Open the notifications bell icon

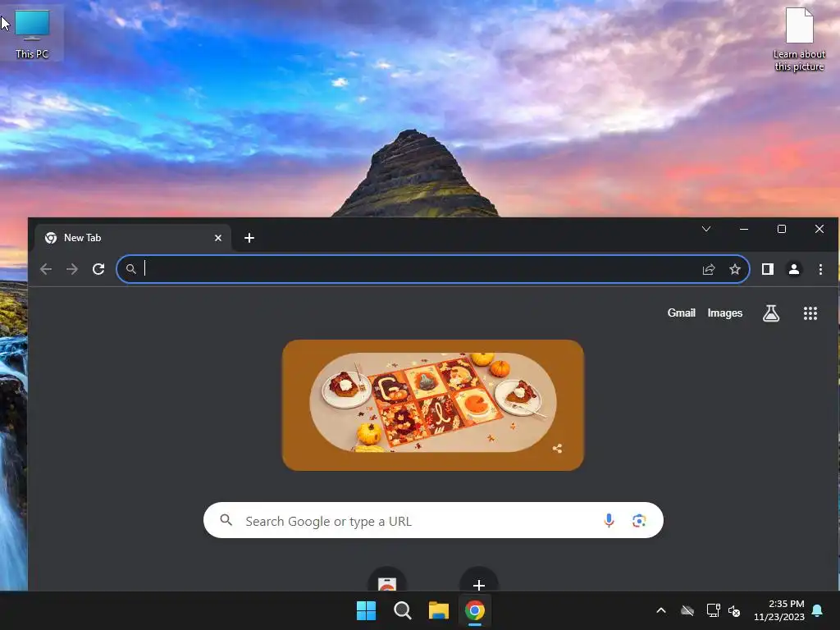pos(818,610)
